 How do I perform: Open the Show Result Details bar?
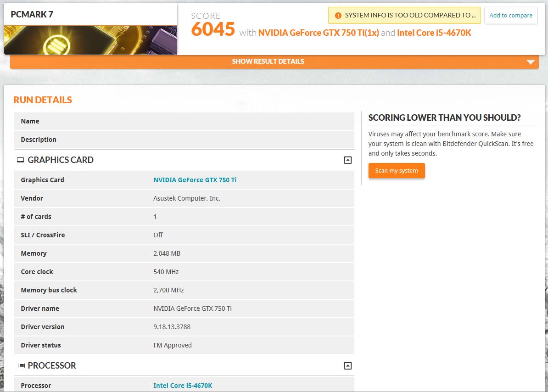click(x=274, y=62)
